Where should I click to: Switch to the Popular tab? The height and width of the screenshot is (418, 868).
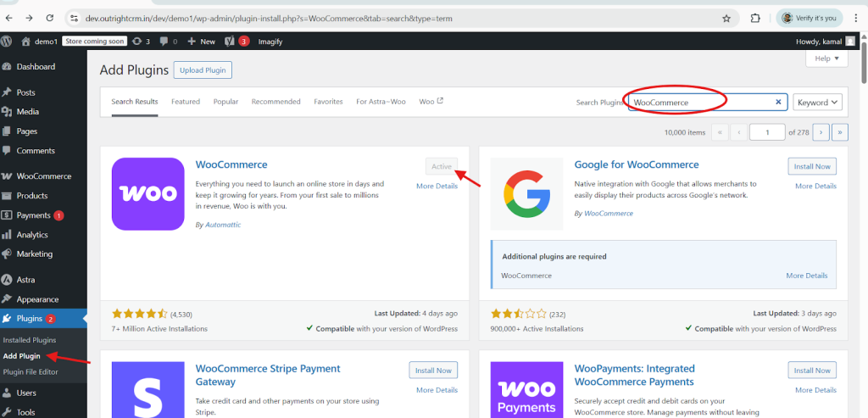225,102
